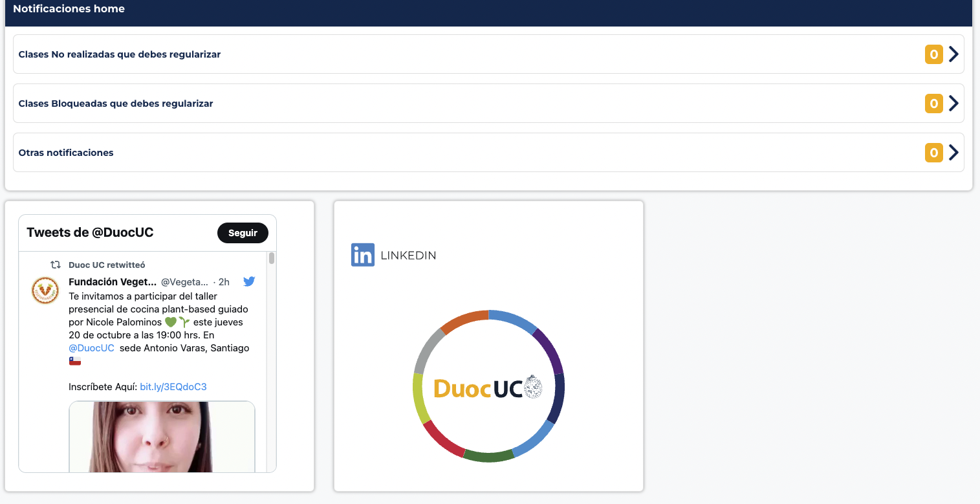Click the retweet icon beside Duoc UC retwitteó
980x504 pixels.
click(56, 265)
